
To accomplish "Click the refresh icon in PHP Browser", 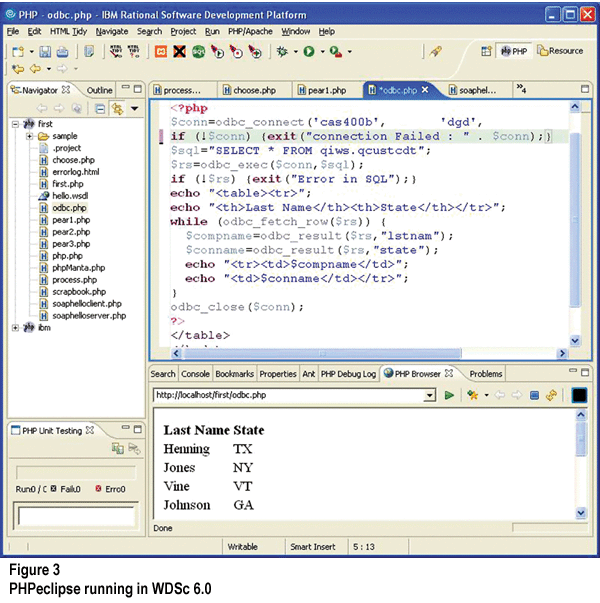I will pos(552,395).
